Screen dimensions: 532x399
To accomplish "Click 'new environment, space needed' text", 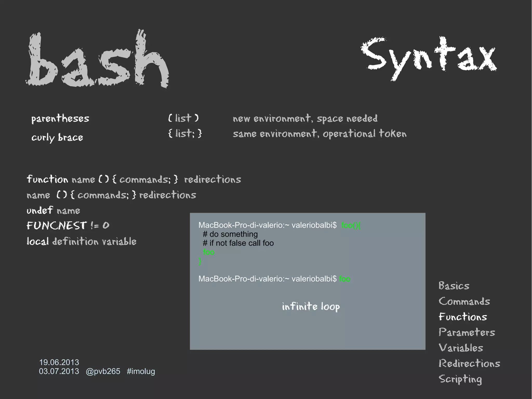I will [305, 119].
